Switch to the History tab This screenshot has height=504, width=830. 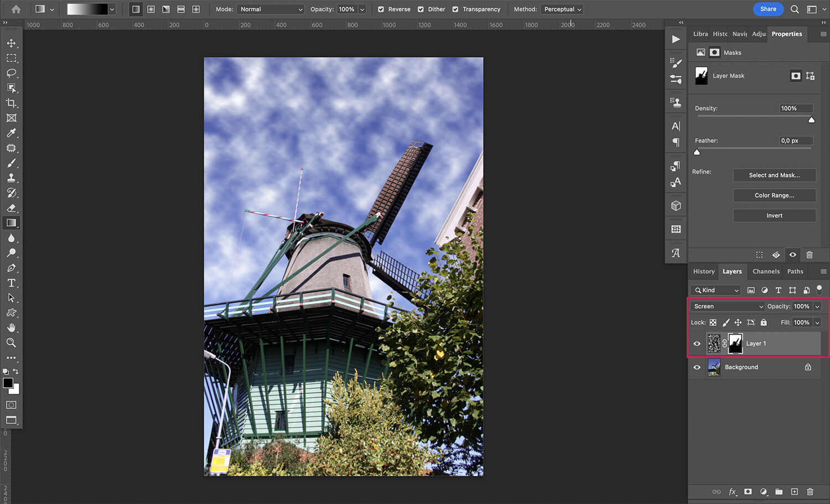coord(703,271)
